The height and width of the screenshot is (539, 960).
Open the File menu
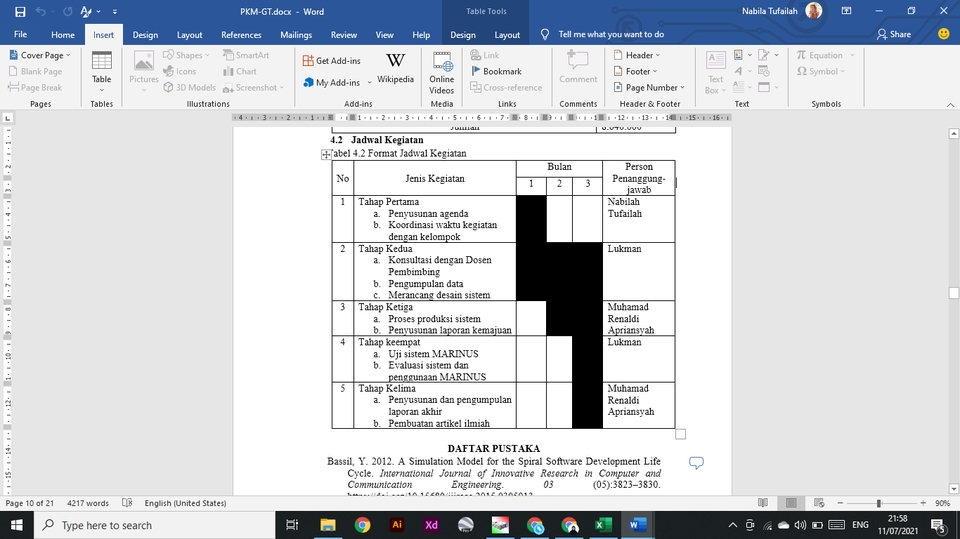click(x=20, y=34)
